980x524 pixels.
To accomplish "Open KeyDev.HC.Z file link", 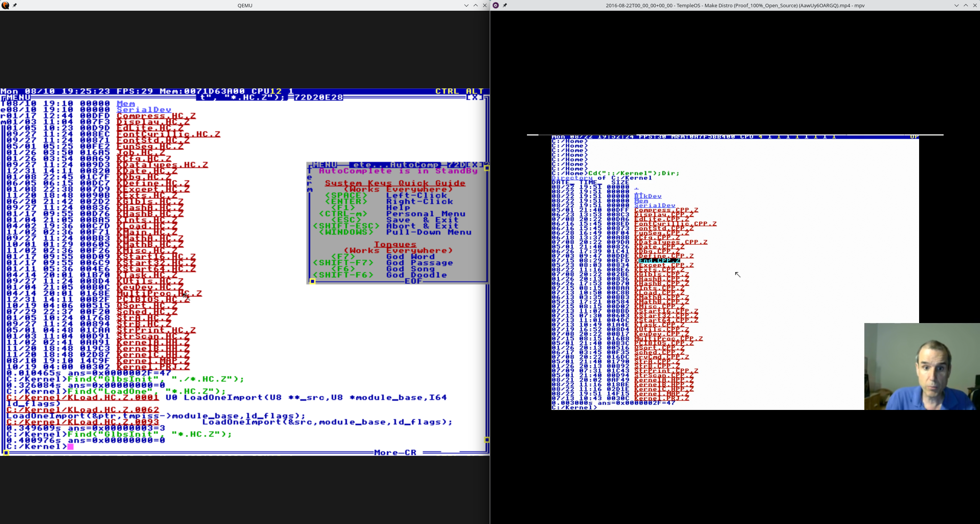I will (x=150, y=287).
